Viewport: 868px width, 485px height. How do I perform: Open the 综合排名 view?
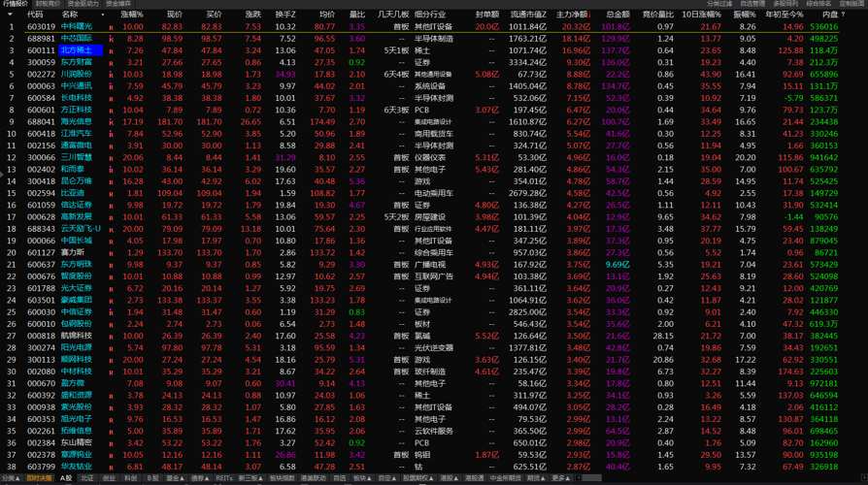click(x=818, y=4)
